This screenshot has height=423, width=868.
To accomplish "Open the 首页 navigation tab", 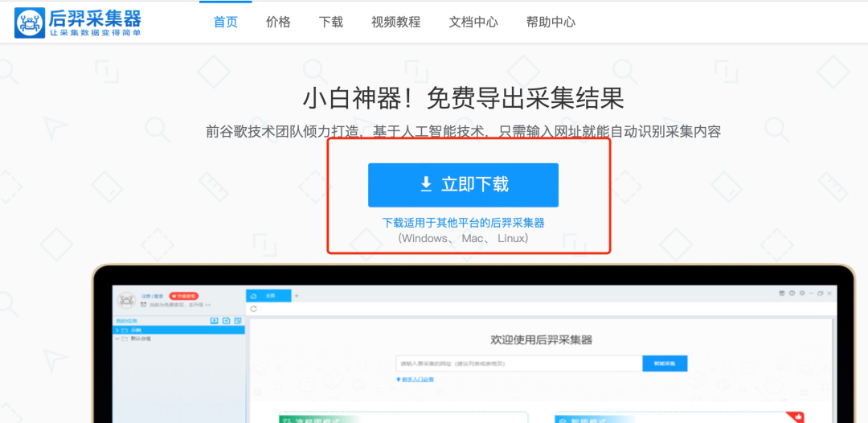I will click(x=226, y=23).
